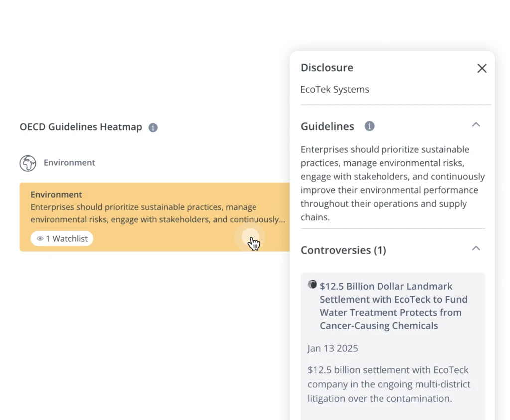Collapse the Controversies section chevron
510x420 pixels.
coord(476,248)
